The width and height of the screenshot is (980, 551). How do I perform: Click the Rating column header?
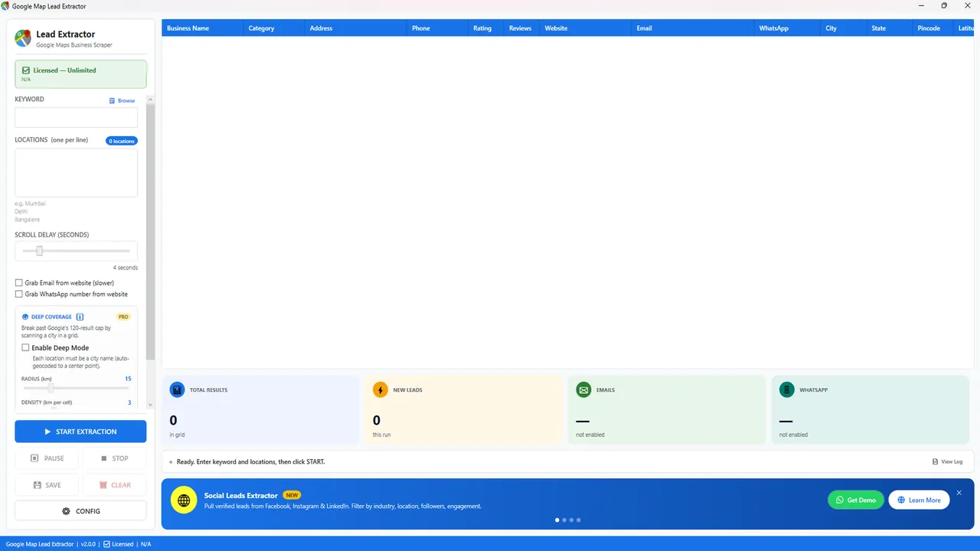pyautogui.click(x=486, y=28)
